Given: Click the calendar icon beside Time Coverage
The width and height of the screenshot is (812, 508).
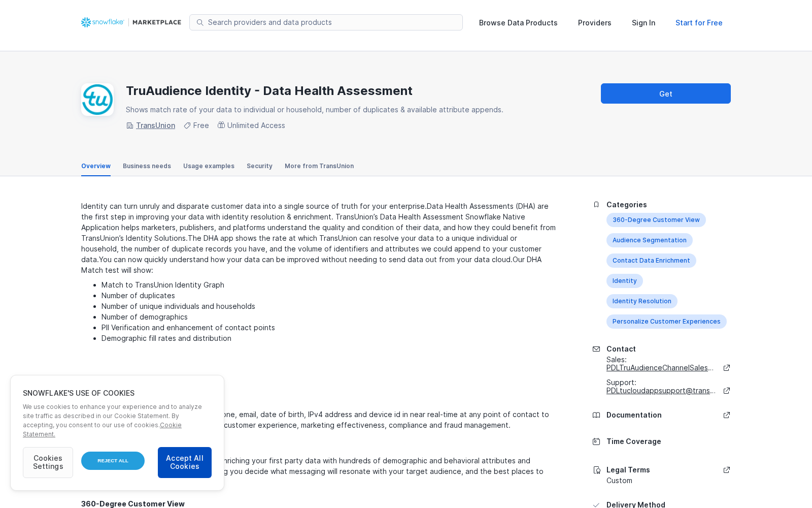Looking at the screenshot, I should (596, 441).
